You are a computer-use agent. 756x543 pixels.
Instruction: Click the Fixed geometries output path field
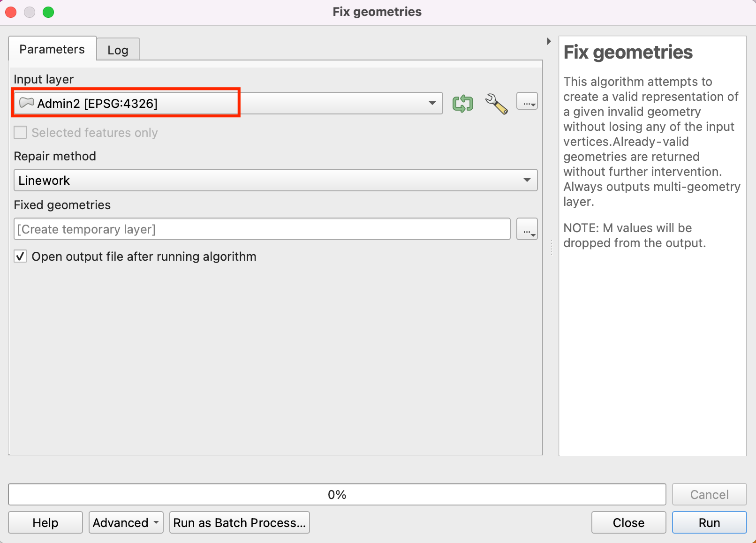[x=262, y=229]
